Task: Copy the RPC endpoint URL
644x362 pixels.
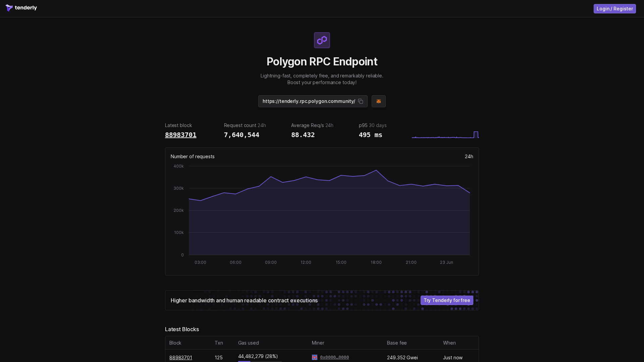Action: pyautogui.click(x=361, y=101)
